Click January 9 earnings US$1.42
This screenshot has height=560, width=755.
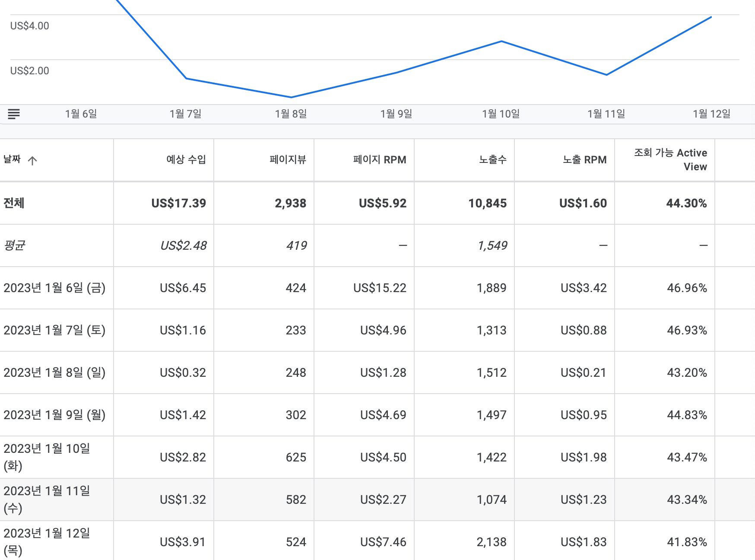183,415
